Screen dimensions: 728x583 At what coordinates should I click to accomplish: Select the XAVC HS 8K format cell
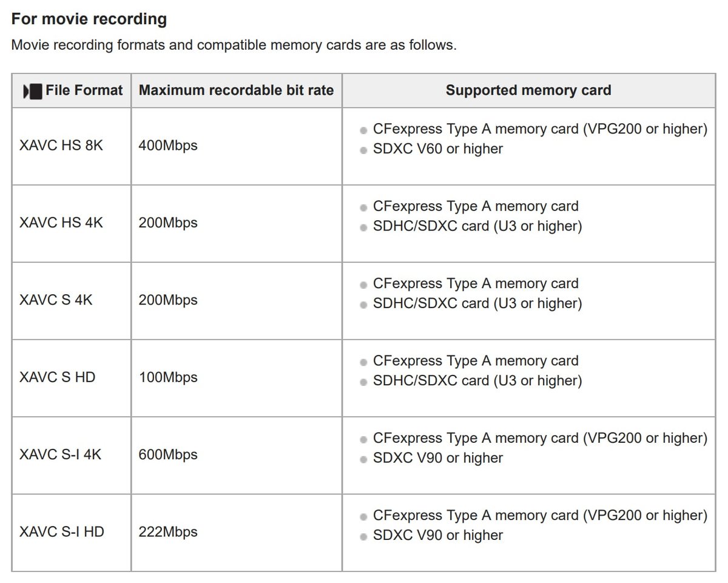(x=61, y=146)
